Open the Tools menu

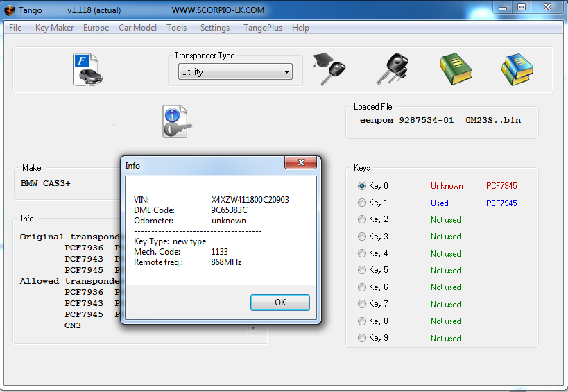pyautogui.click(x=176, y=28)
